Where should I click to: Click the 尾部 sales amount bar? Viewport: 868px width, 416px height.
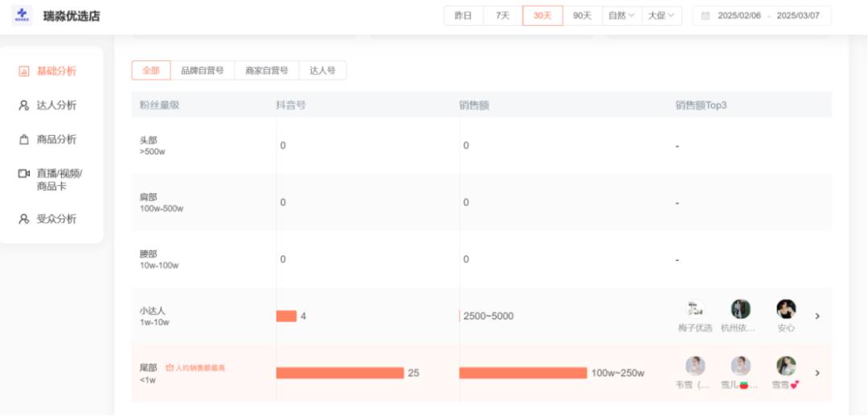523,373
